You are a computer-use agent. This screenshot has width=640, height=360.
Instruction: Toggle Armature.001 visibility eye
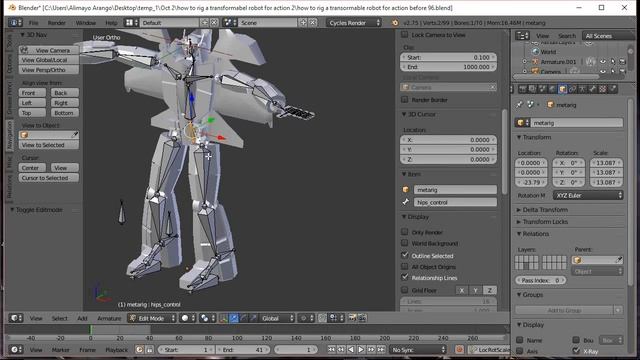tap(602, 62)
